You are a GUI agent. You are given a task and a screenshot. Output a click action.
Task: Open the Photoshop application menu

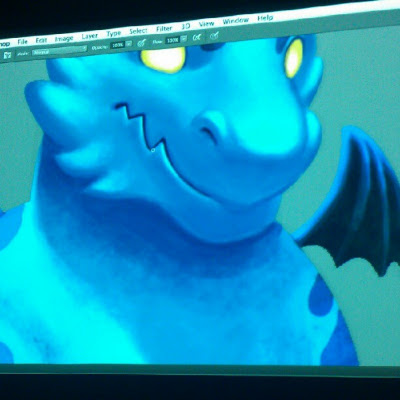point(5,44)
